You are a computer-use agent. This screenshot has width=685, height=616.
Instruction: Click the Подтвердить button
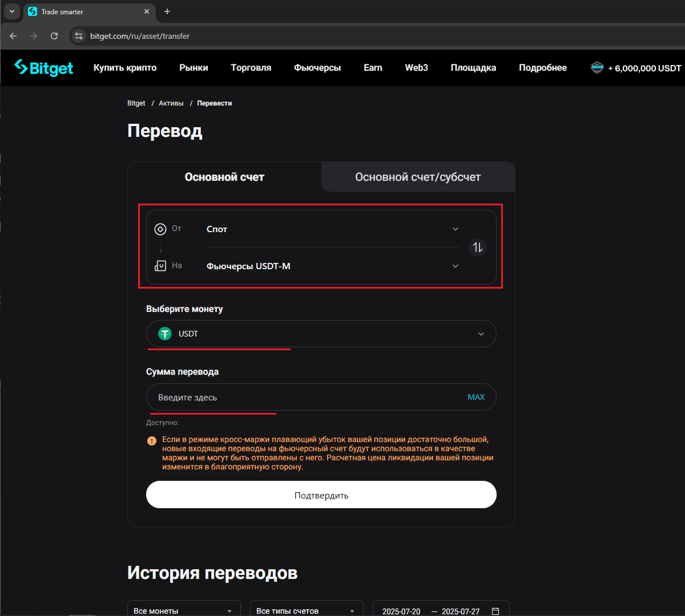coord(321,495)
